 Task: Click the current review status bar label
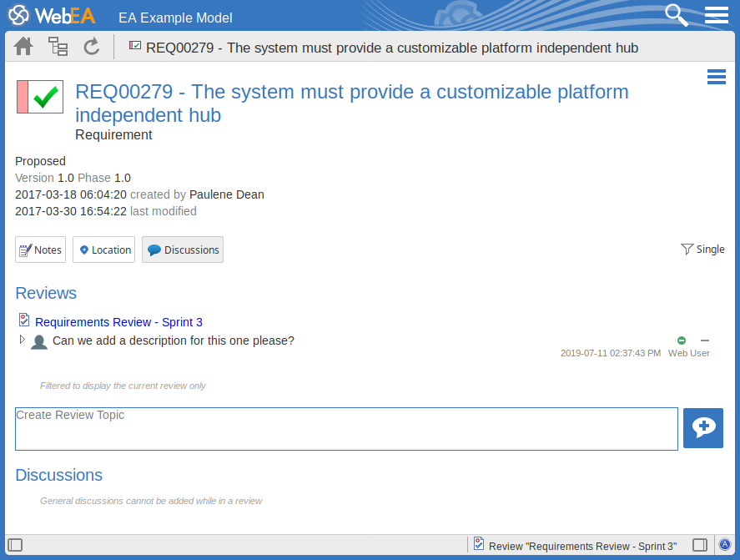581,546
